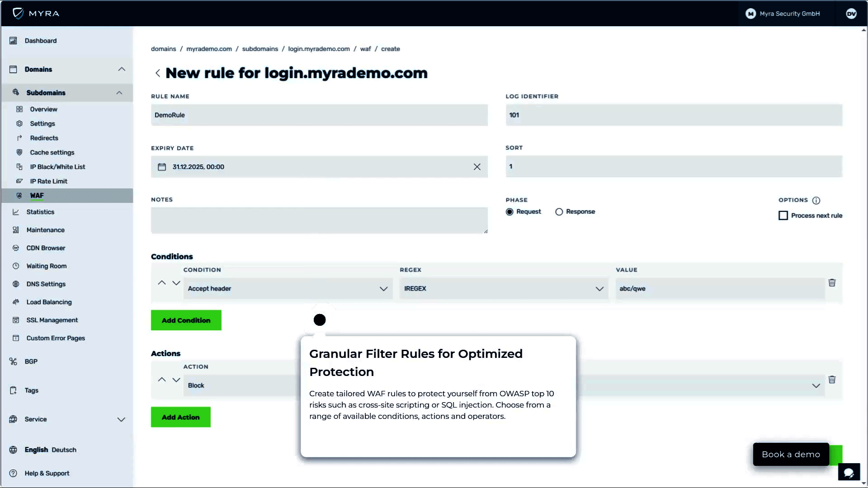Open IP Rate Limit in sidebar

(48, 181)
